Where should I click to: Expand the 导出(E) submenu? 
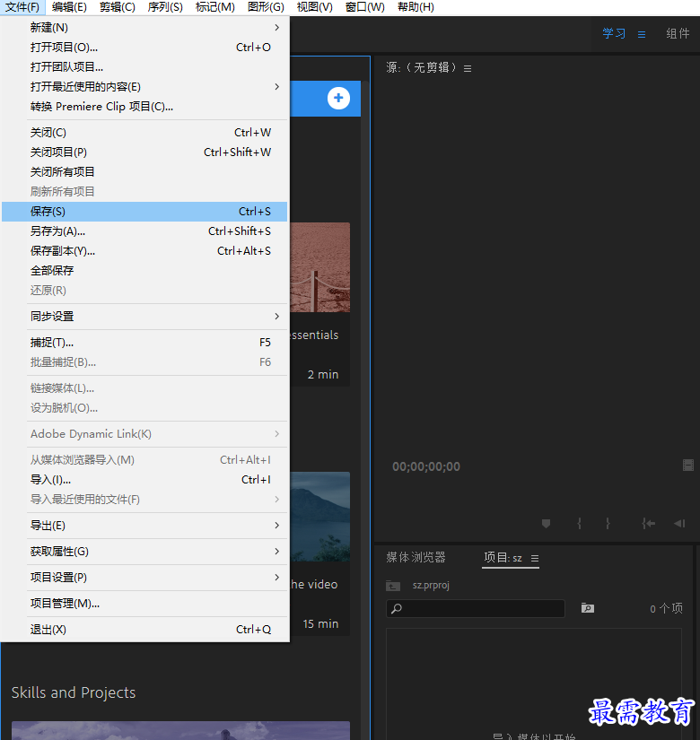click(x=144, y=526)
